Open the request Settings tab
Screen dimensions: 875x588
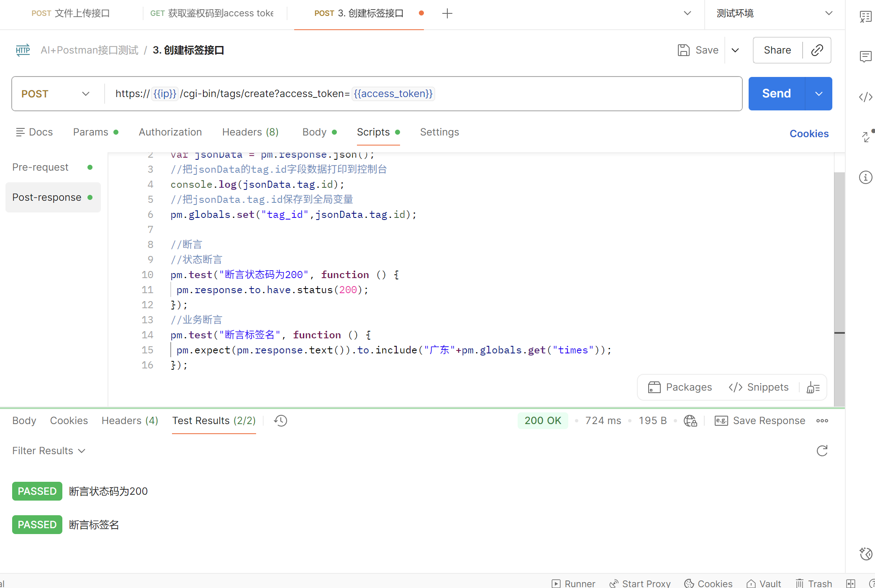pos(439,132)
